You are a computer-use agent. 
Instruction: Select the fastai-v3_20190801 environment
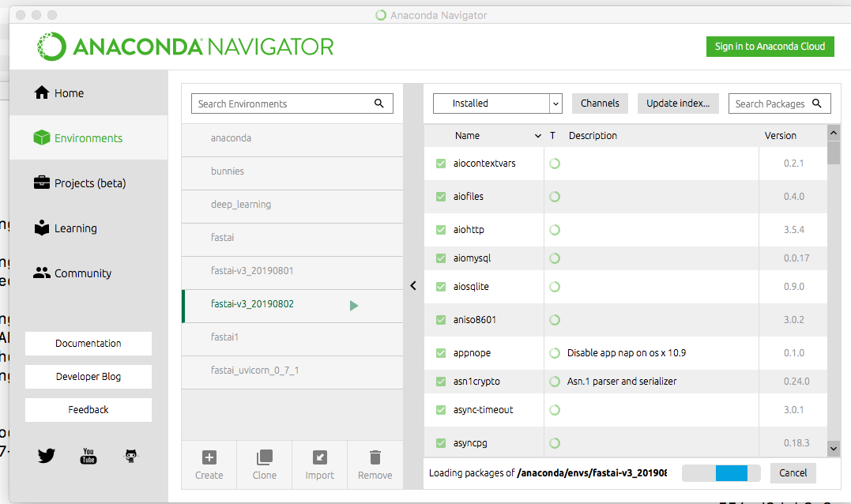[292, 273]
